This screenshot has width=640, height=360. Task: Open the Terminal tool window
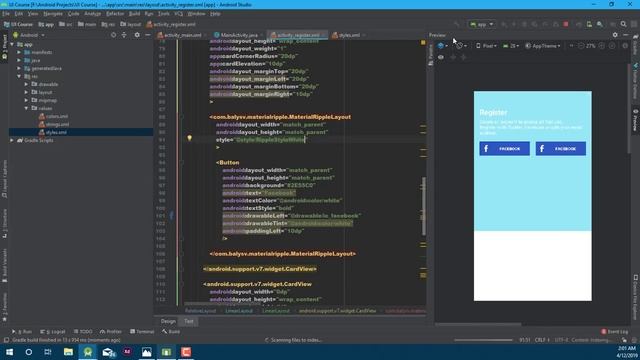(x=142, y=332)
